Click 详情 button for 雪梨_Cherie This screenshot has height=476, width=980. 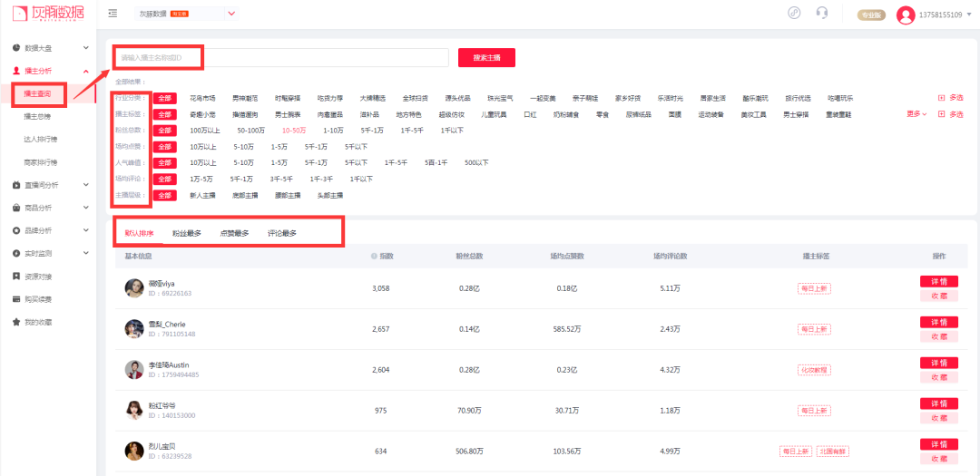(x=939, y=322)
